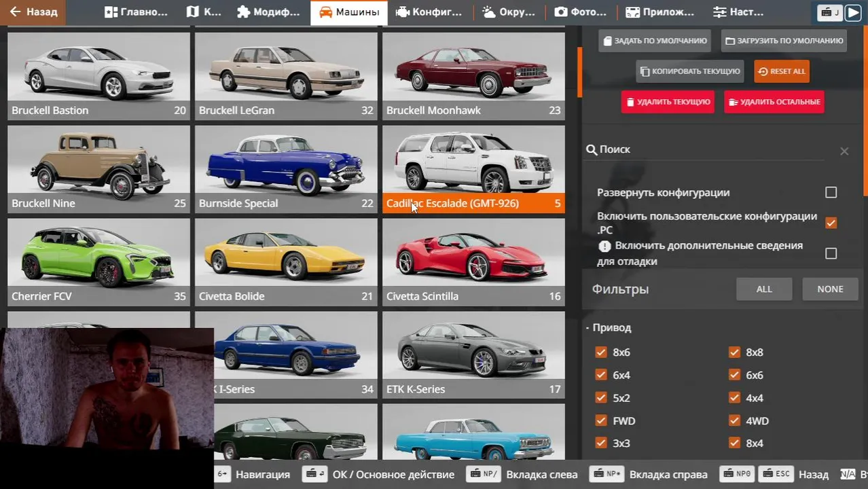Open the Фото mode tab
Image resolution: width=868 pixels, height=489 pixels.
tap(581, 12)
